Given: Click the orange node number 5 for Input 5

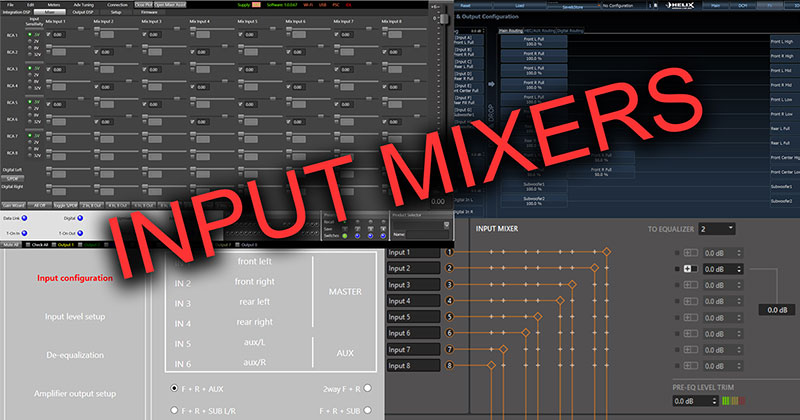Looking at the screenshot, I should point(449,317).
